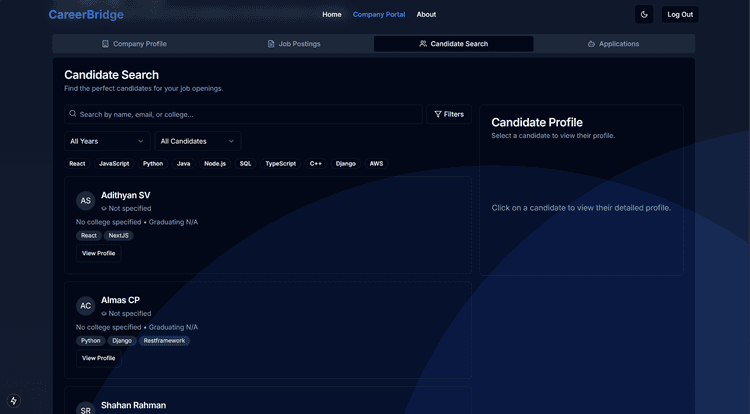750x414 pixels.
Task: Filter by the Java skill tag
Action: click(x=184, y=163)
